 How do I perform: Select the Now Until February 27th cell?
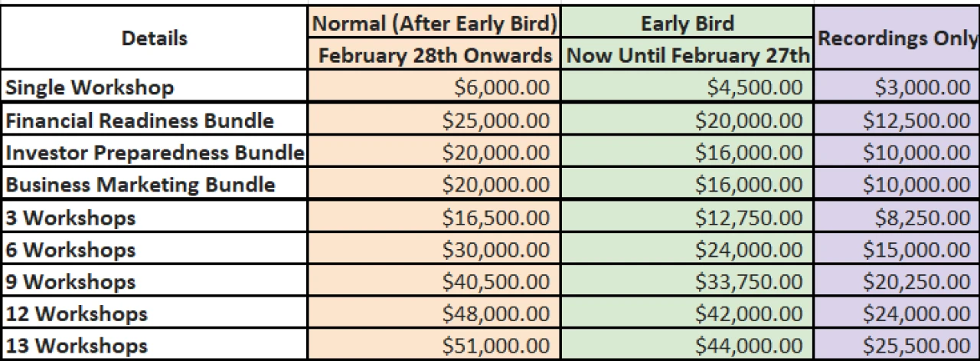(x=687, y=55)
